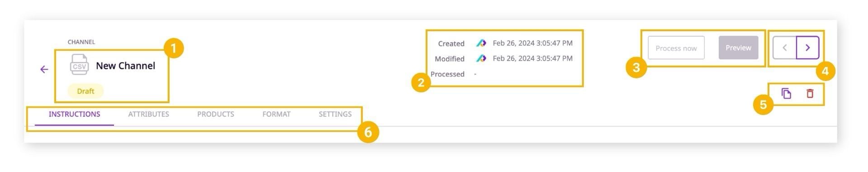
Task: Click the creator logo beside Created date
Action: click(x=481, y=43)
